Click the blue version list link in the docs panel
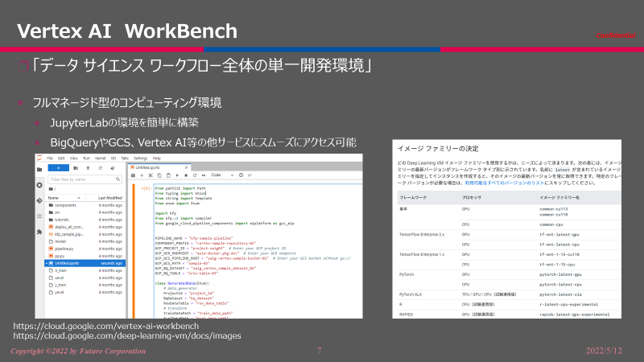This screenshot has width=644, height=362. 505,183
